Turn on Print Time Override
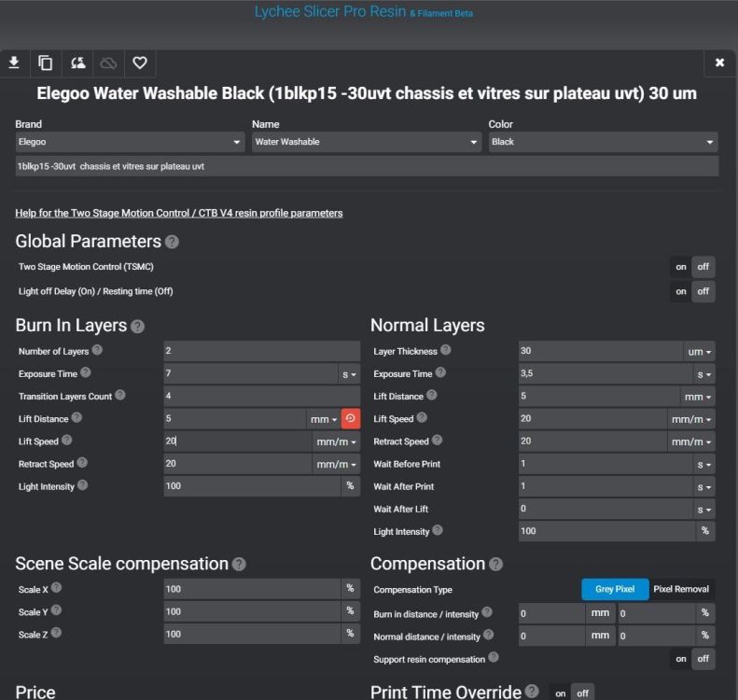 (560, 693)
